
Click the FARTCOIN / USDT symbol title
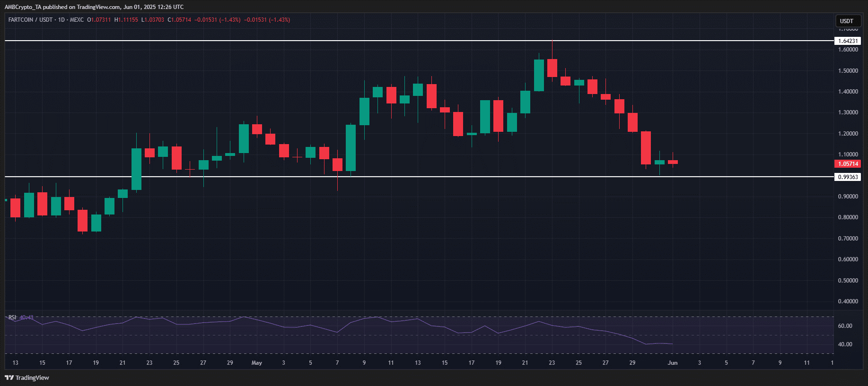click(30, 20)
